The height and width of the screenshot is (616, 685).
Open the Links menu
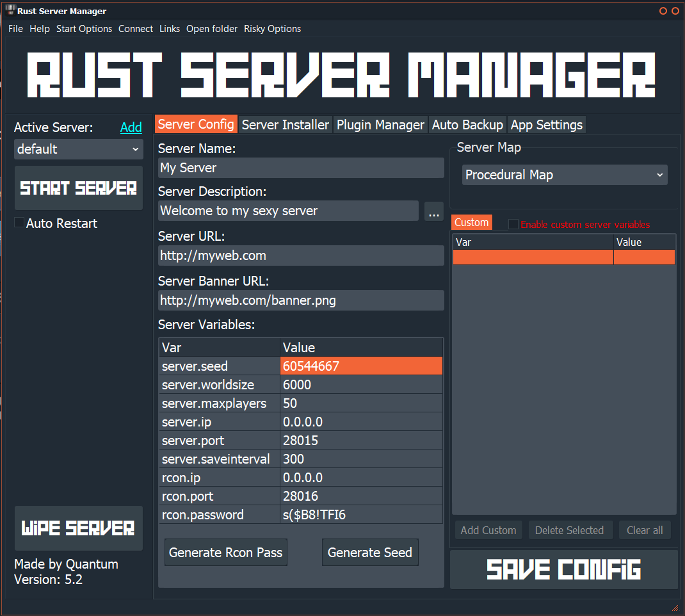pos(170,29)
